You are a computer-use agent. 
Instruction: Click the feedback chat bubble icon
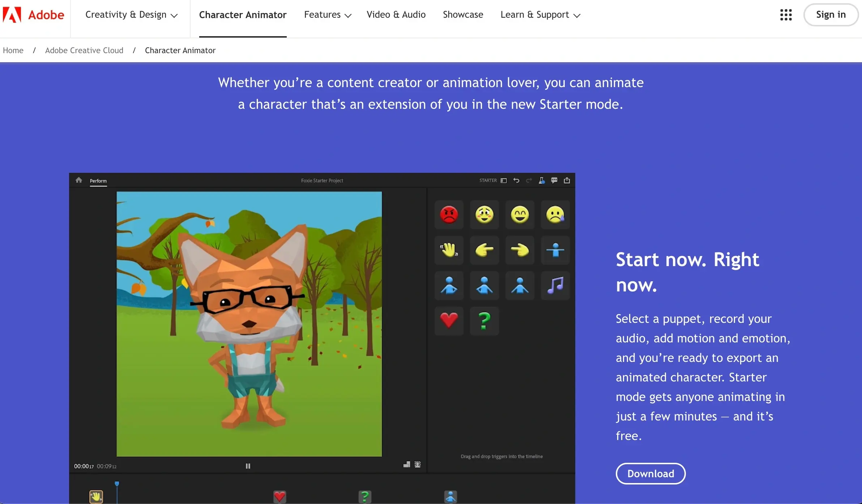554,180
